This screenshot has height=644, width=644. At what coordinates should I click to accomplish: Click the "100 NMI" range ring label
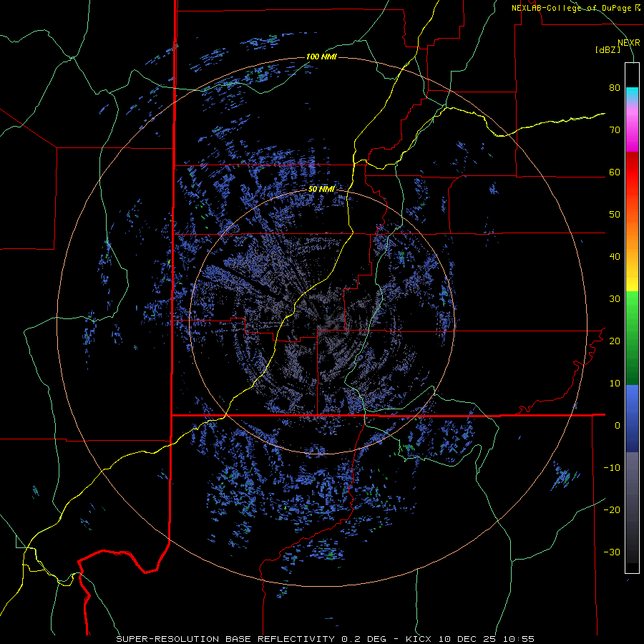[321, 57]
